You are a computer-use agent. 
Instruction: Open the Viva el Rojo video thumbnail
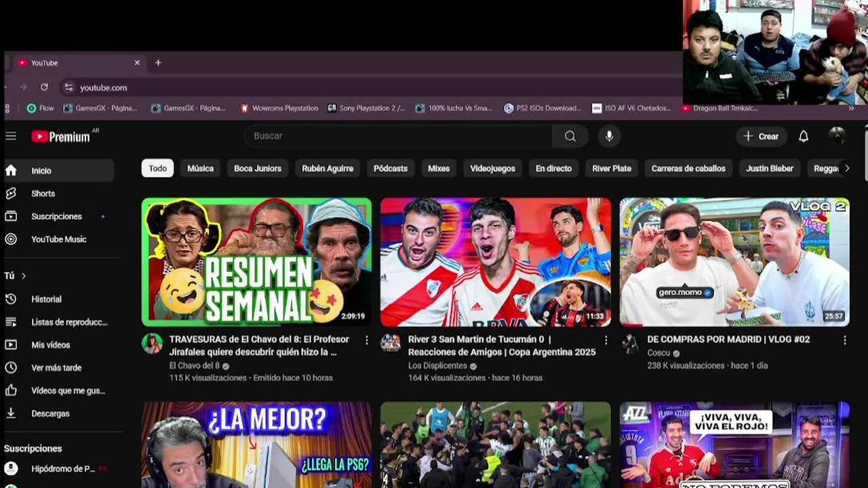(734, 445)
